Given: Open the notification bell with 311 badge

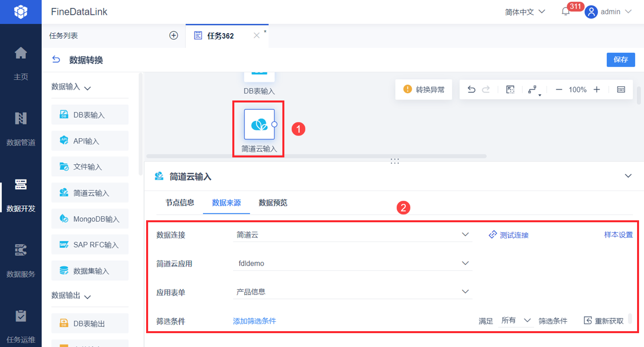Looking at the screenshot, I should (566, 11).
